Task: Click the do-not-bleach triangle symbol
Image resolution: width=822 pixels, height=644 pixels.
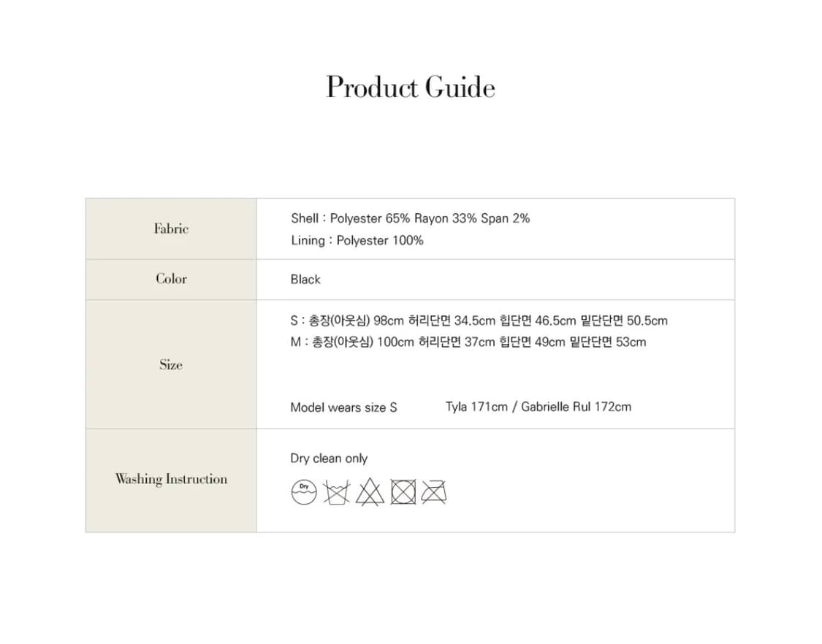Action: pyautogui.click(x=370, y=492)
